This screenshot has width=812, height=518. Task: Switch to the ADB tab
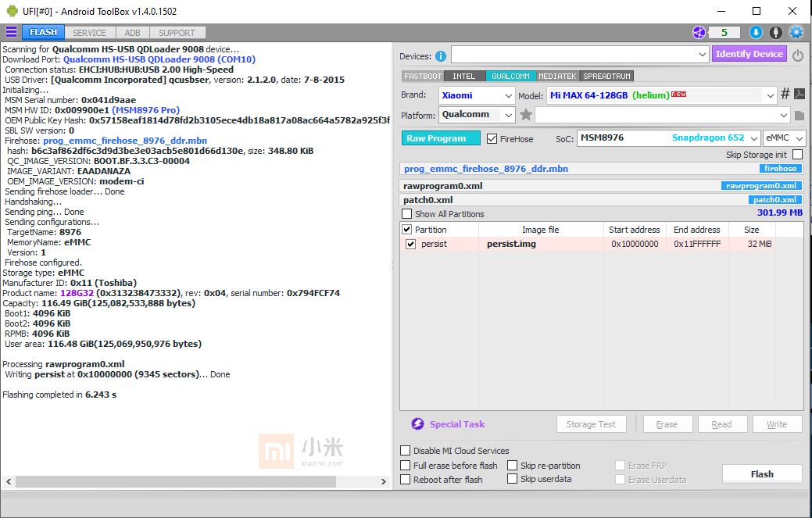(133, 33)
